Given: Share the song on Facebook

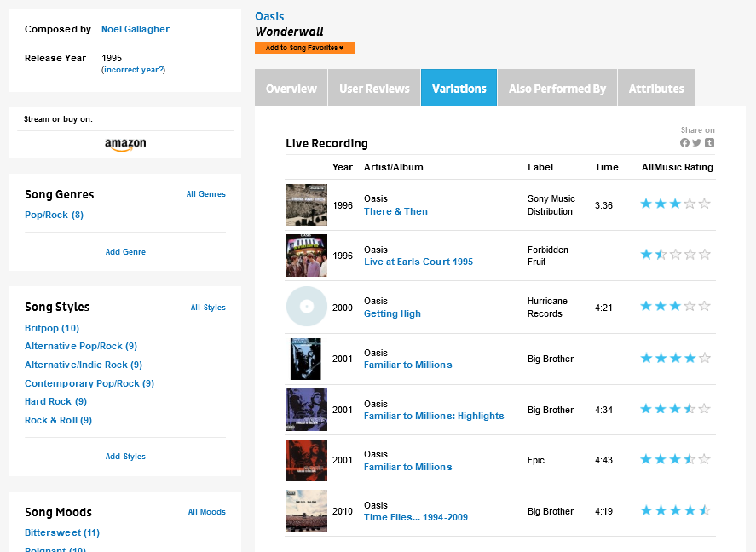Looking at the screenshot, I should point(684,143).
